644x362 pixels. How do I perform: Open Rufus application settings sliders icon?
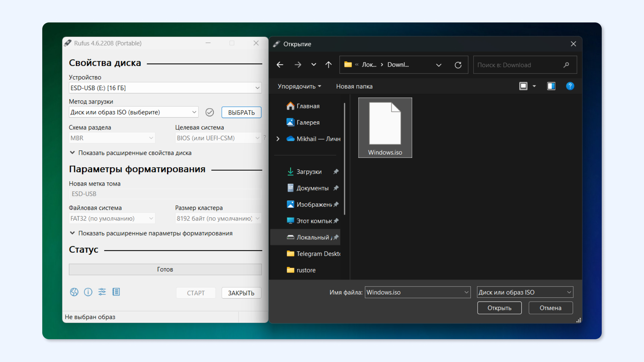[x=102, y=292]
